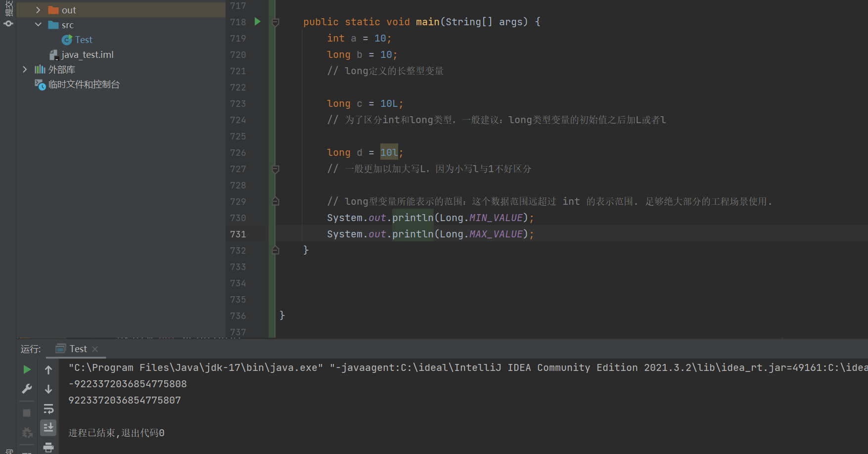The width and height of the screenshot is (868, 454).
Task: Click fold end marker at line 732
Action: pos(275,250)
